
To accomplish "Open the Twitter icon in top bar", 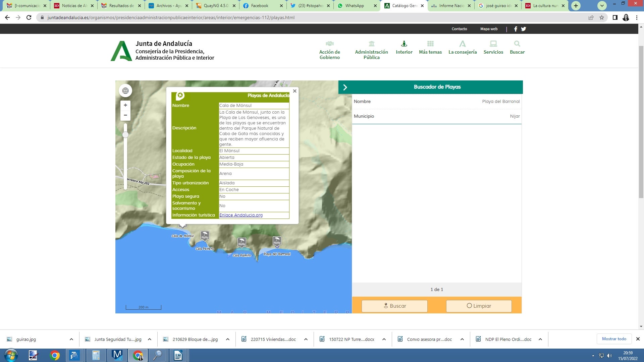I will tap(524, 29).
